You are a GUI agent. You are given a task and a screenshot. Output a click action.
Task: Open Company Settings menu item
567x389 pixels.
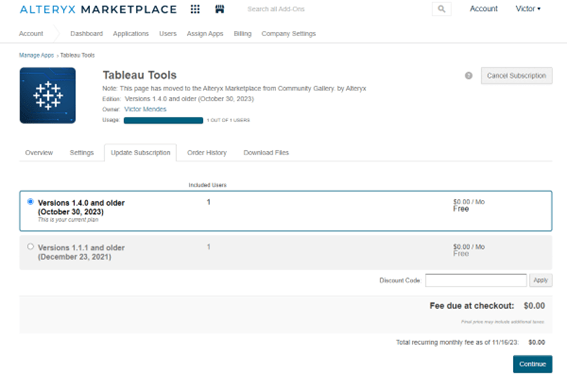[x=289, y=34]
